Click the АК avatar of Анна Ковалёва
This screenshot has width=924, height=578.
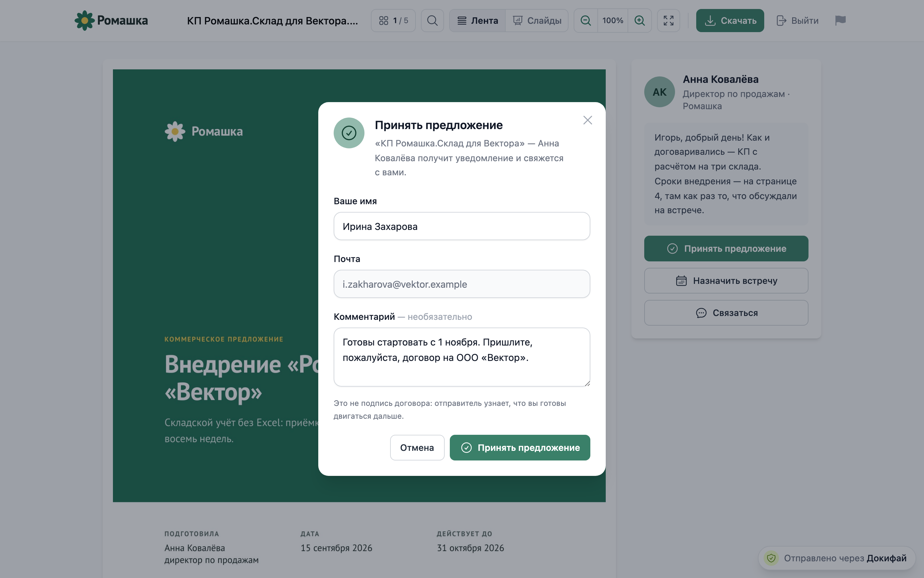[x=659, y=92]
